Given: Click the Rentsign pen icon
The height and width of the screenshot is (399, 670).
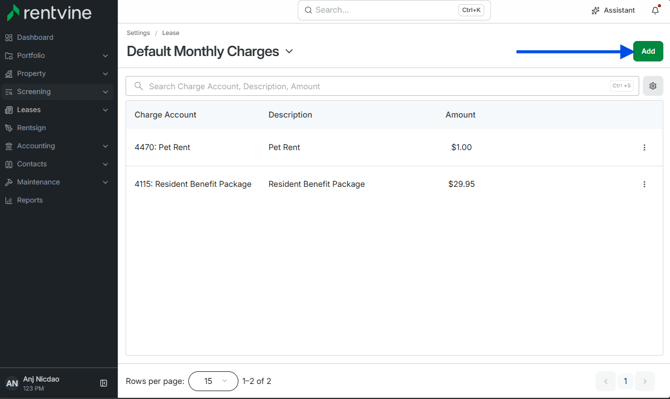Looking at the screenshot, I should 9,128.
